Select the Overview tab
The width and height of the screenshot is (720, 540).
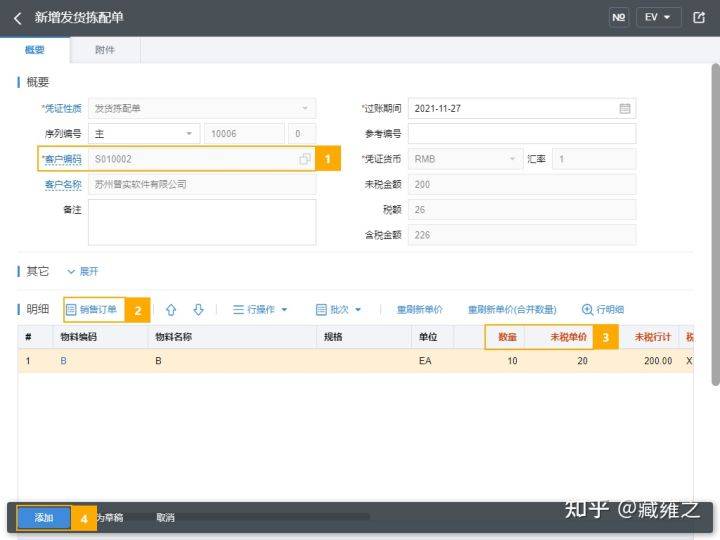[x=35, y=49]
